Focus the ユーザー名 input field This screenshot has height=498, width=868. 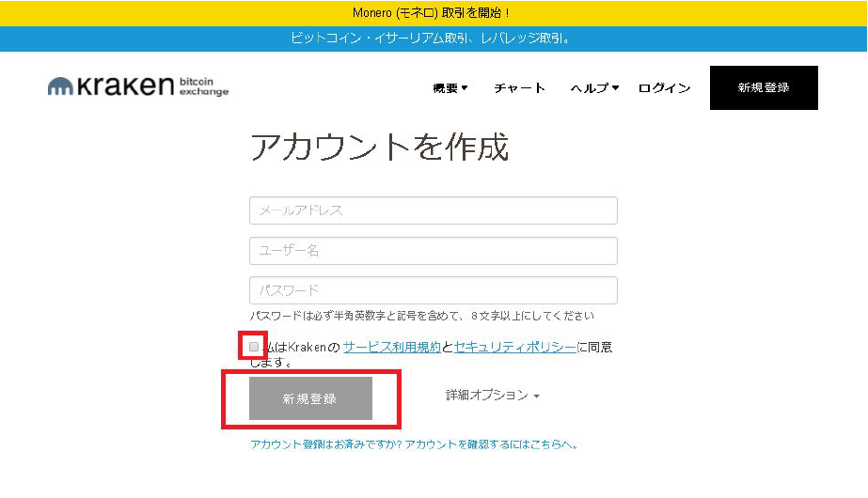coord(434,251)
